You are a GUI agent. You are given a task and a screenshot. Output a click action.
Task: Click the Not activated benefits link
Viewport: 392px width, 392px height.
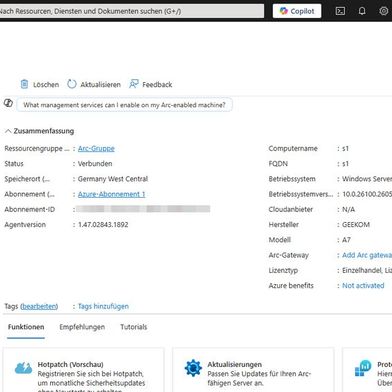click(x=363, y=286)
